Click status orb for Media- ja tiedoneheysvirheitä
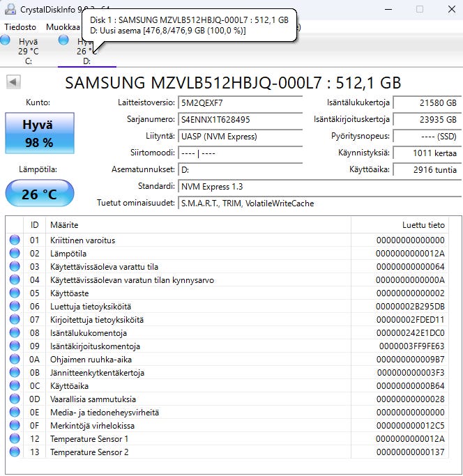Screen dimensions: 463x476 [15, 412]
